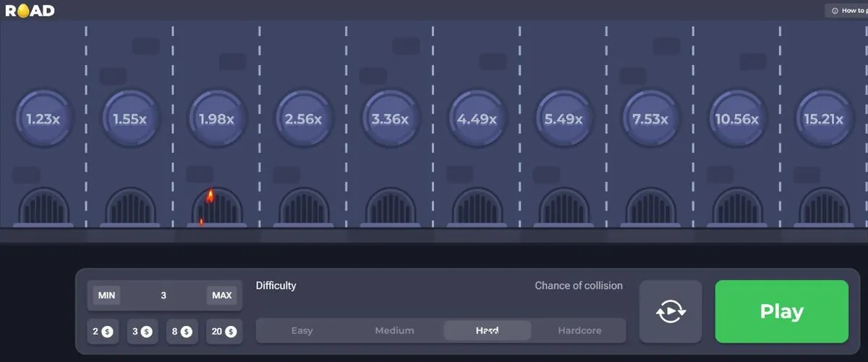Screen dimensions: 868x362
Task: Choose the 3 dollar quick bet
Action: click(142, 332)
